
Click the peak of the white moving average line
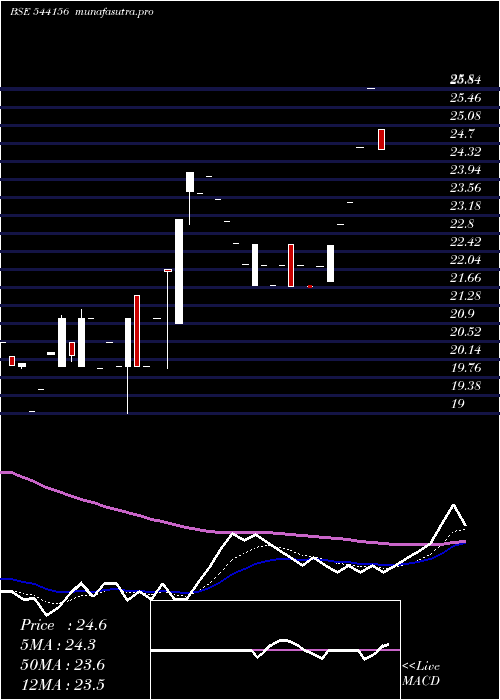pyautogui.click(x=454, y=505)
